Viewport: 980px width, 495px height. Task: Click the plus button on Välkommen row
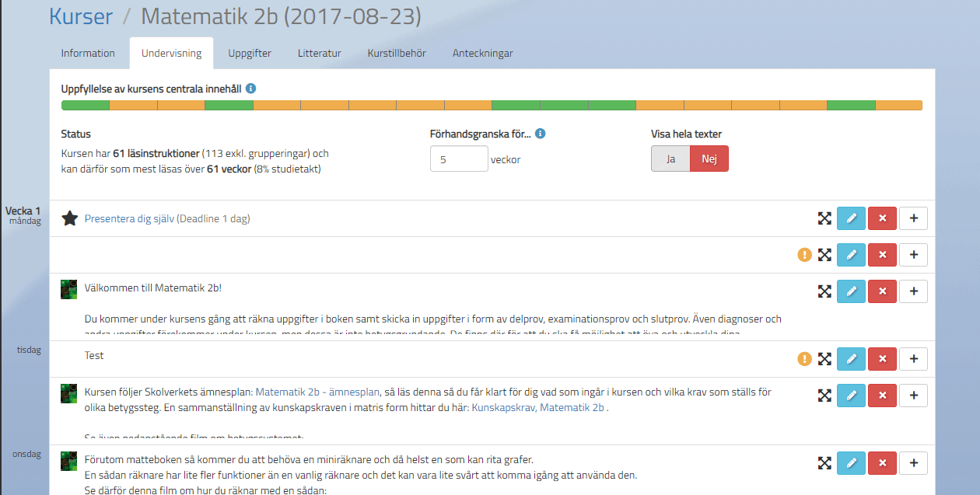pyautogui.click(x=913, y=291)
